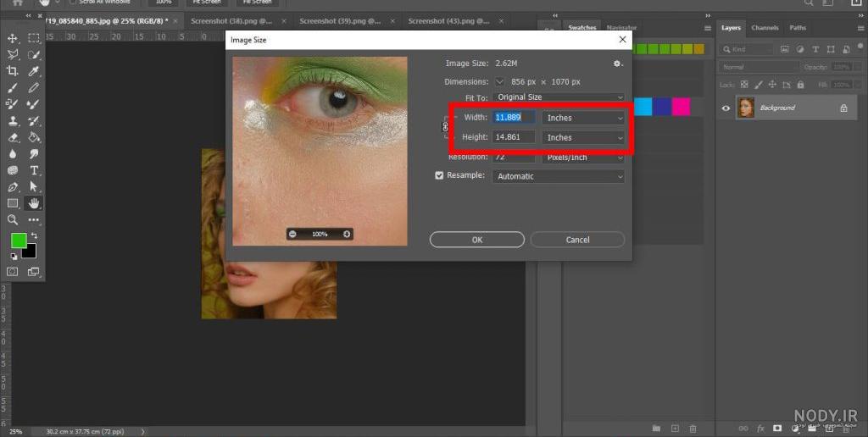Activate the Hand tool

point(34,203)
